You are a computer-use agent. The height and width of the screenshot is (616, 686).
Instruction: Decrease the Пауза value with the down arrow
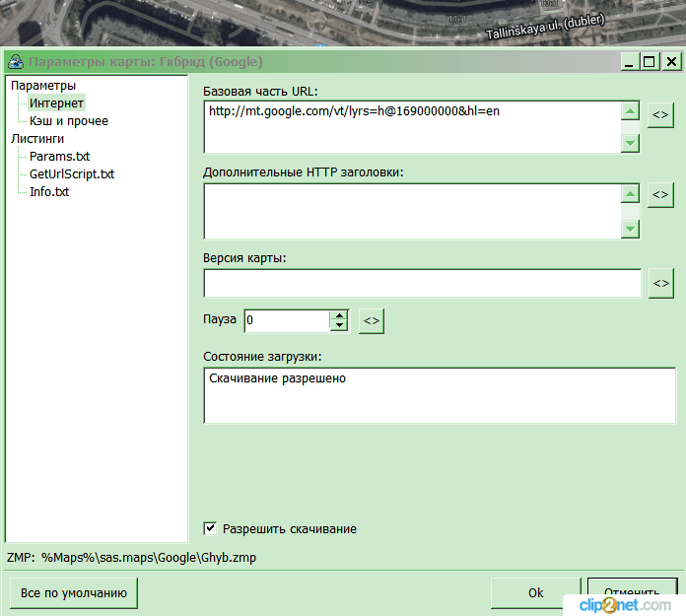pyautogui.click(x=339, y=326)
